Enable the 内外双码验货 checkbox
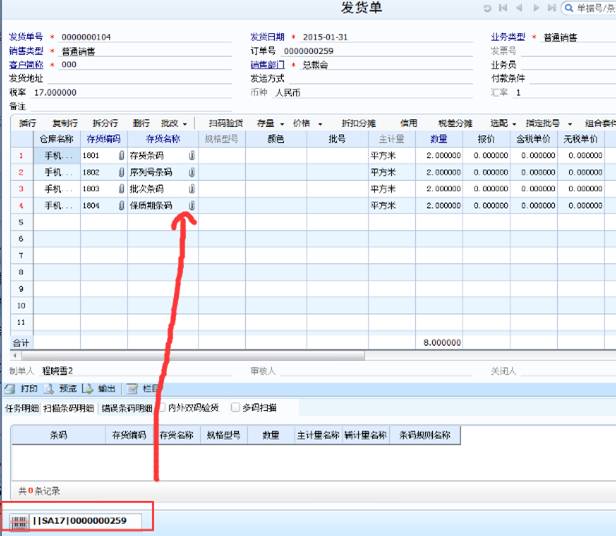Screen dimensions: 616x536 tap(162, 408)
